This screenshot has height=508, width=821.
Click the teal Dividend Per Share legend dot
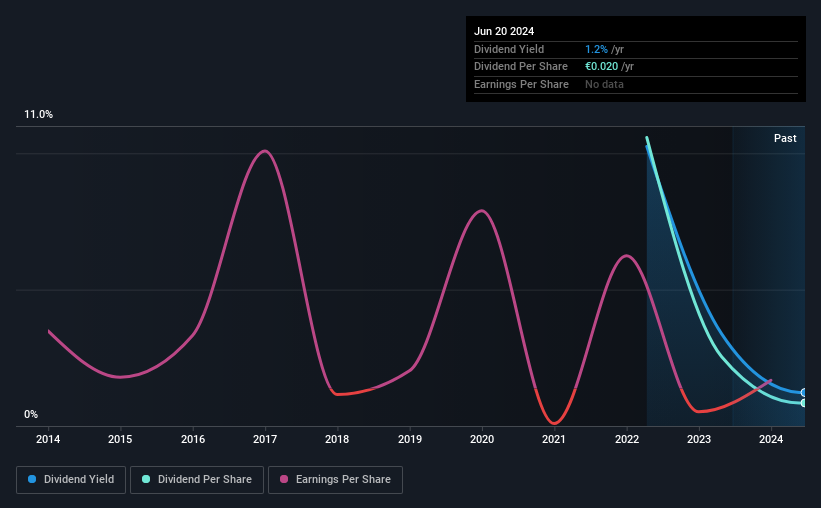tap(146, 479)
